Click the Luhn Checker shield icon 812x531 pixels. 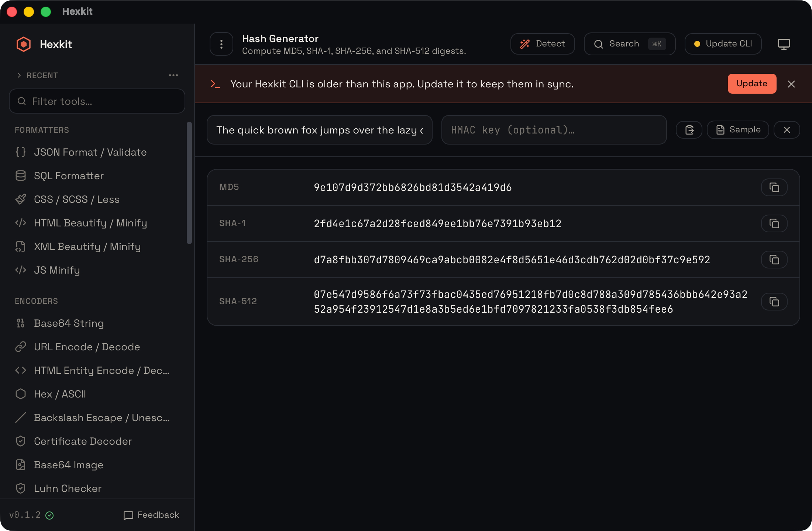(x=21, y=488)
